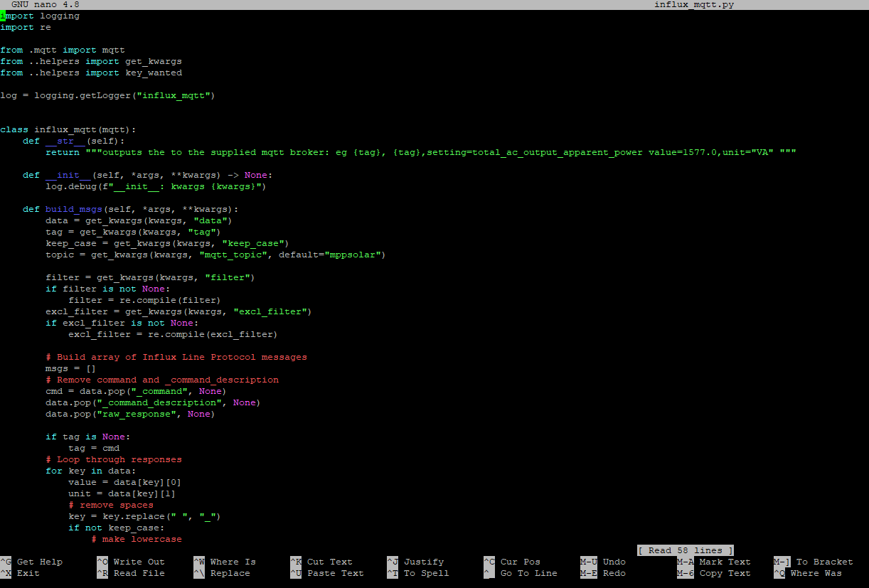Click the 'topic = get_kwargs' mppsolar line

click(216, 255)
